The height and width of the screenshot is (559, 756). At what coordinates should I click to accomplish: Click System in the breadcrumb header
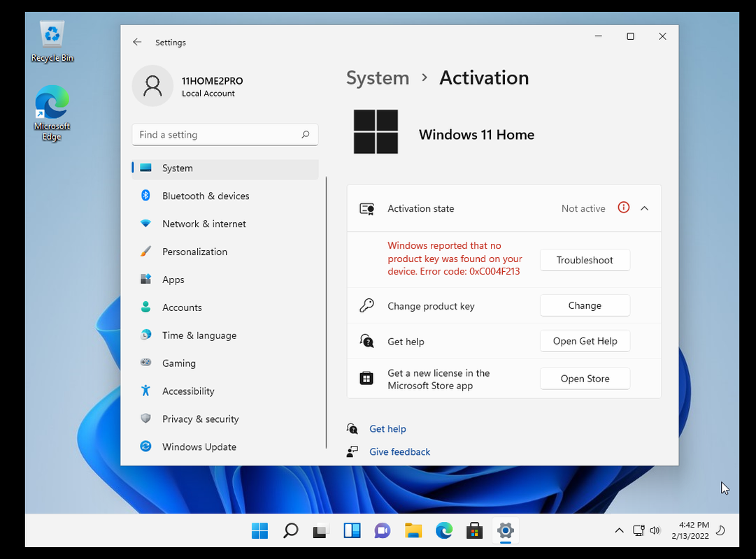click(378, 78)
